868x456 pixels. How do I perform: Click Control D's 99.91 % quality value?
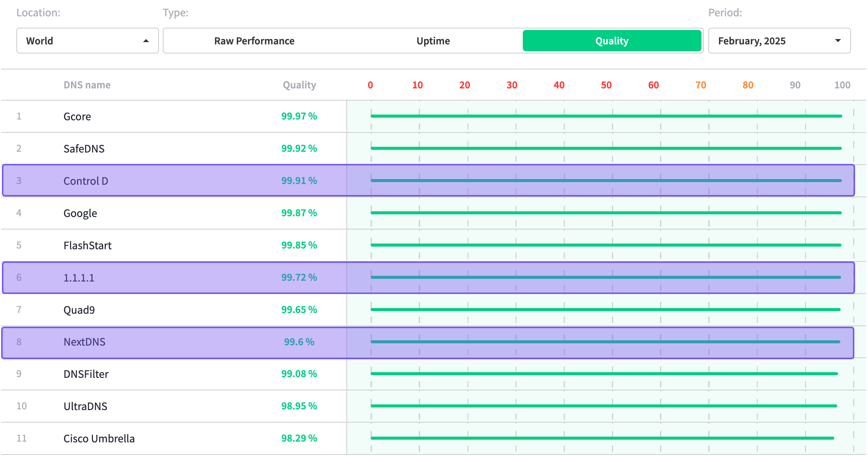tap(299, 181)
